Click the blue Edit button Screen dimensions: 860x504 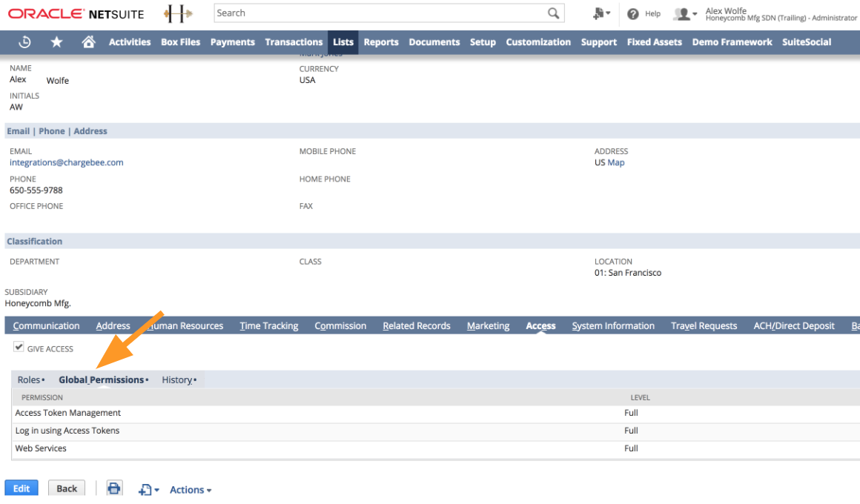(21, 488)
